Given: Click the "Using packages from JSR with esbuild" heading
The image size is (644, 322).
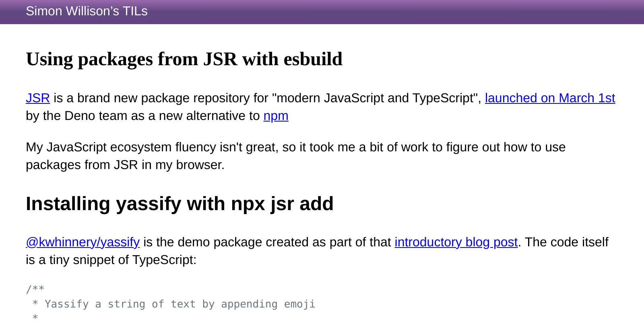Looking at the screenshot, I should pos(184,59).
